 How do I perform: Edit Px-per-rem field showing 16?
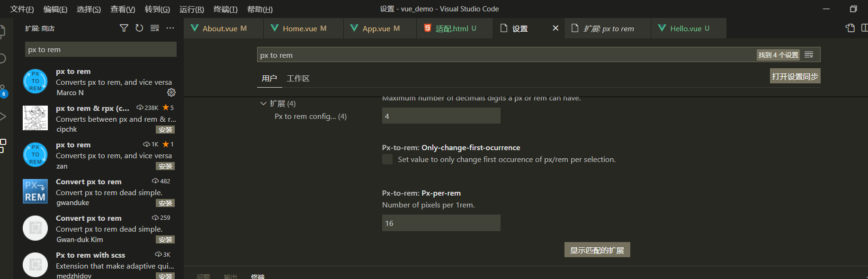tap(441, 223)
